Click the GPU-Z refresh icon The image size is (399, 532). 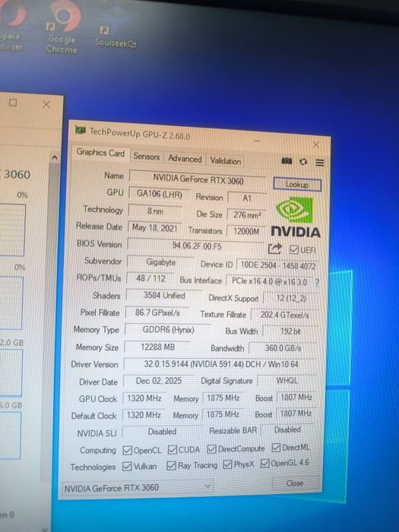303,162
